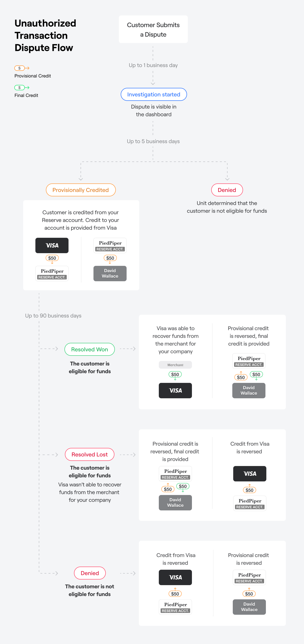Screen dimensions: 304x644
Task: Click the PiedPiper Reserve Acct tile below first VISA card
Action: 52,274
